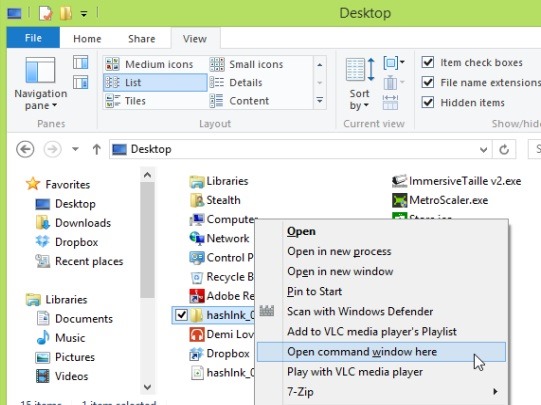
Task: Open Downloads under Favorites
Action: 73,223
